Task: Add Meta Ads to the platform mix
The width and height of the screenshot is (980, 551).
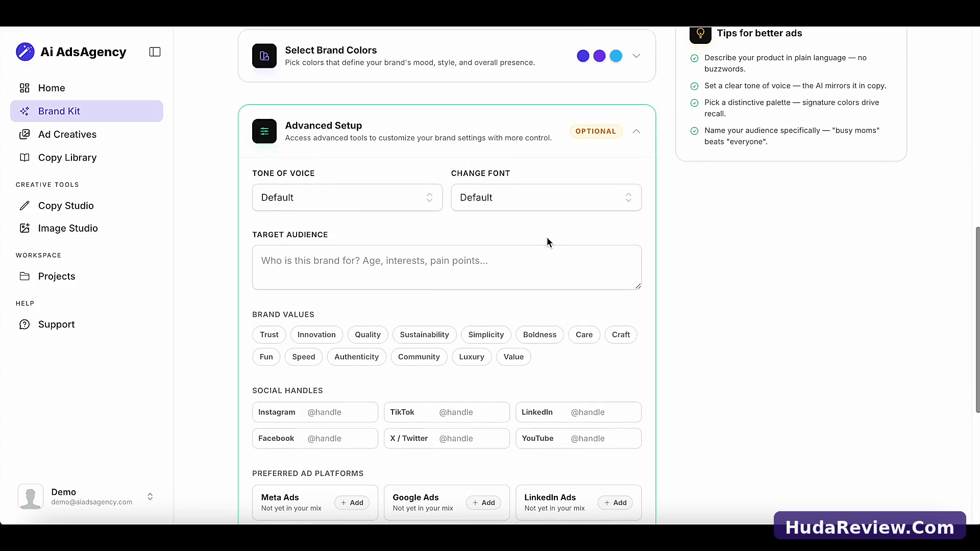Action: pyautogui.click(x=352, y=503)
